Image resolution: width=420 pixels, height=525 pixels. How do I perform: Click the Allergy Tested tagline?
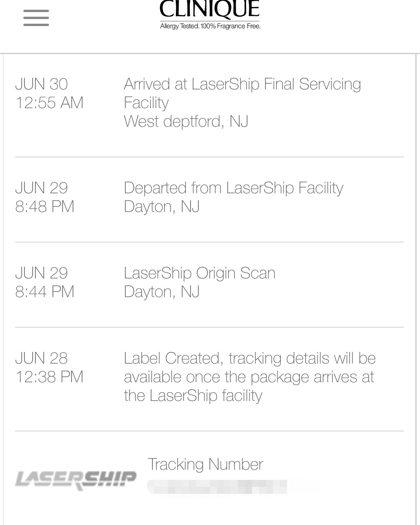210,26
